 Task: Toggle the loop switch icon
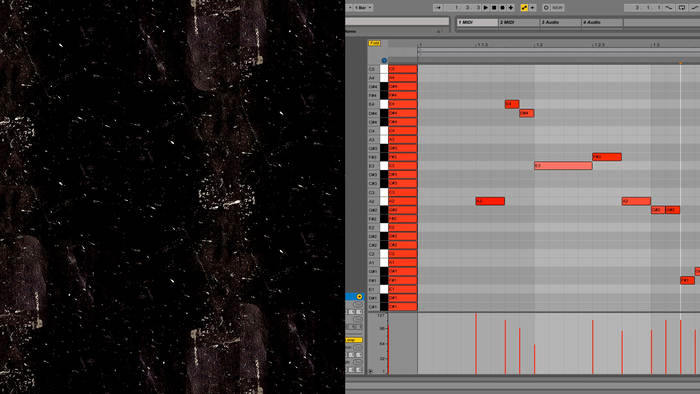(682, 8)
